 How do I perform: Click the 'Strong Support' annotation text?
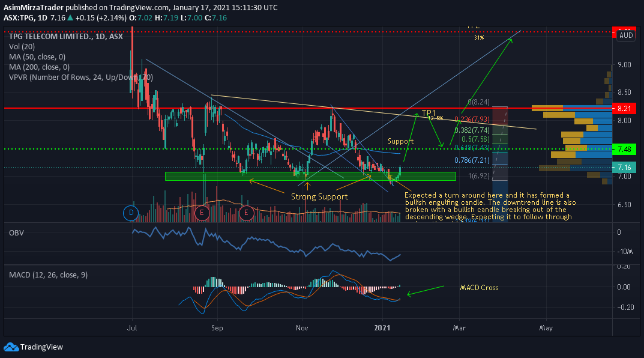pyautogui.click(x=319, y=197)
